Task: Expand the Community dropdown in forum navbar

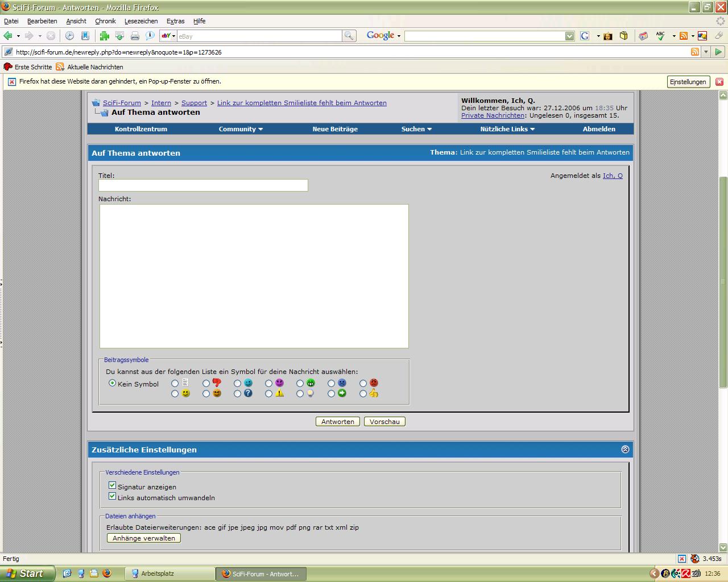Action: pos(241,129)
